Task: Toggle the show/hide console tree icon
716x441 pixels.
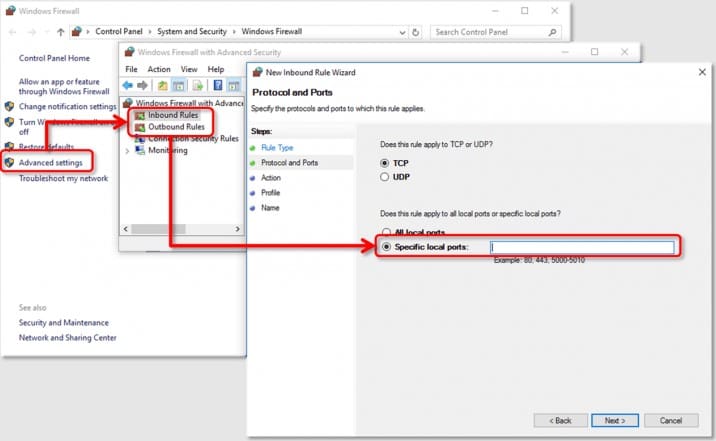Action: [x=179, y=85]
